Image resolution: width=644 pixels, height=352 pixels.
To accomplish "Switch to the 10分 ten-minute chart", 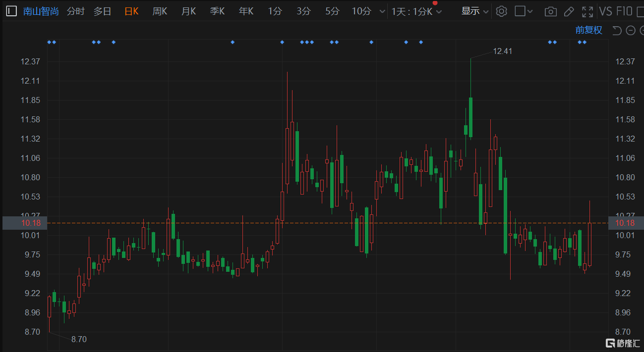I will click(361, 11).
